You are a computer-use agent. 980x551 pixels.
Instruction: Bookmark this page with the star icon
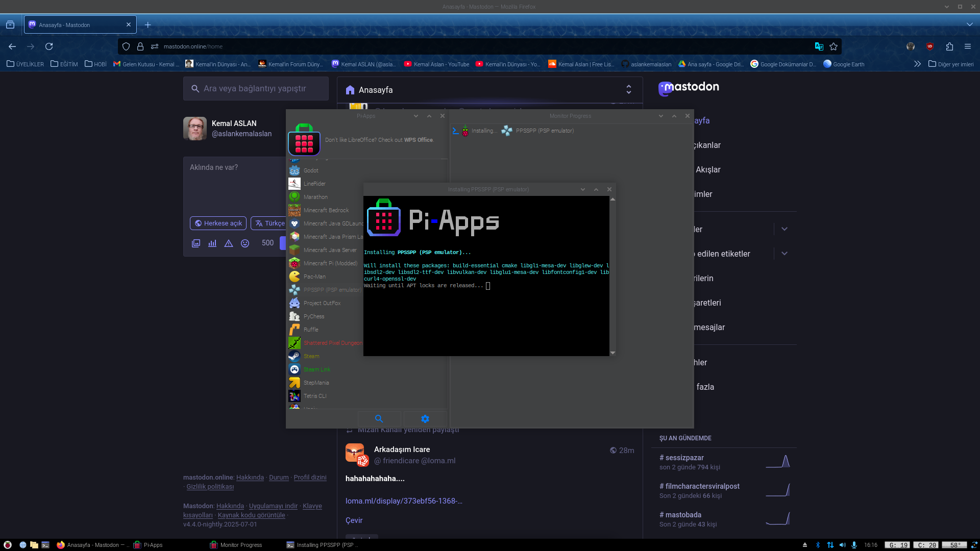[834, 46]
